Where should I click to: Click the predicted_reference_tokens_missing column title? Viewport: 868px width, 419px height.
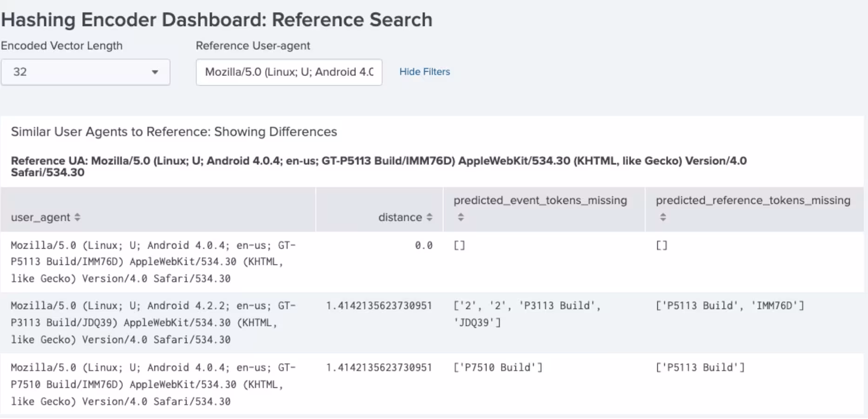tap(753, 200)
